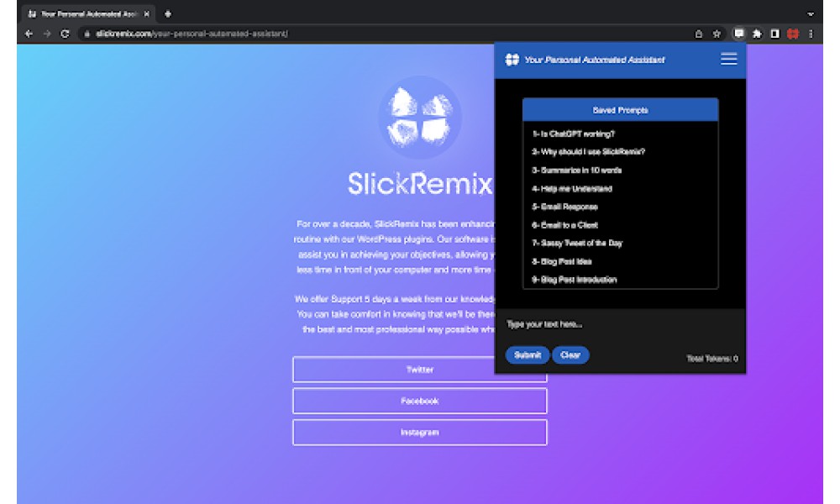
Task: Click the Saved Prompts header
Action: (x=621, y=110)
